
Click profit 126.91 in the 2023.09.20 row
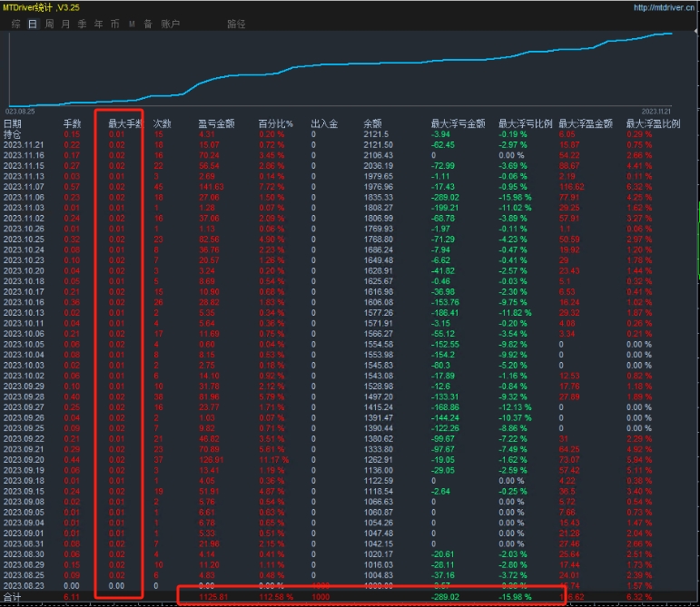pyautogui.click(x=212, y=460)
